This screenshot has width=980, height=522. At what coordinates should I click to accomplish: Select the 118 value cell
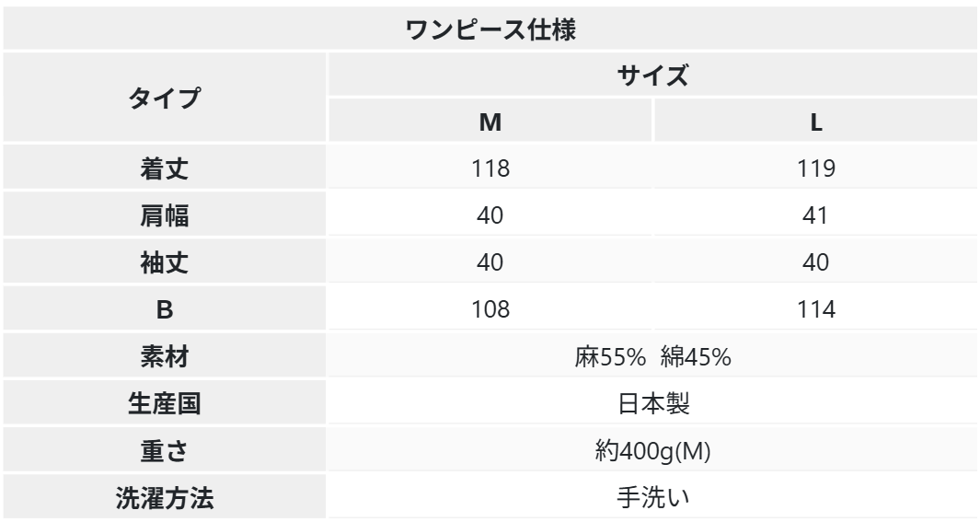click(490, 168)
